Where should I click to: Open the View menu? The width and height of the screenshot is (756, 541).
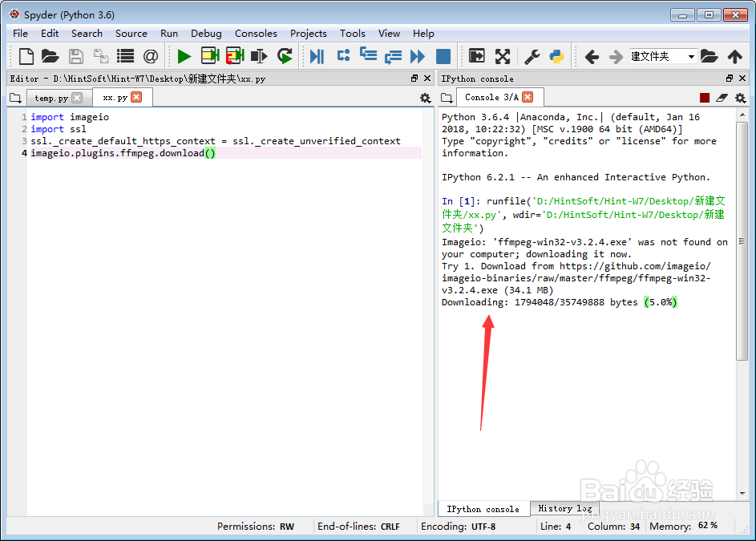point(389,34)
